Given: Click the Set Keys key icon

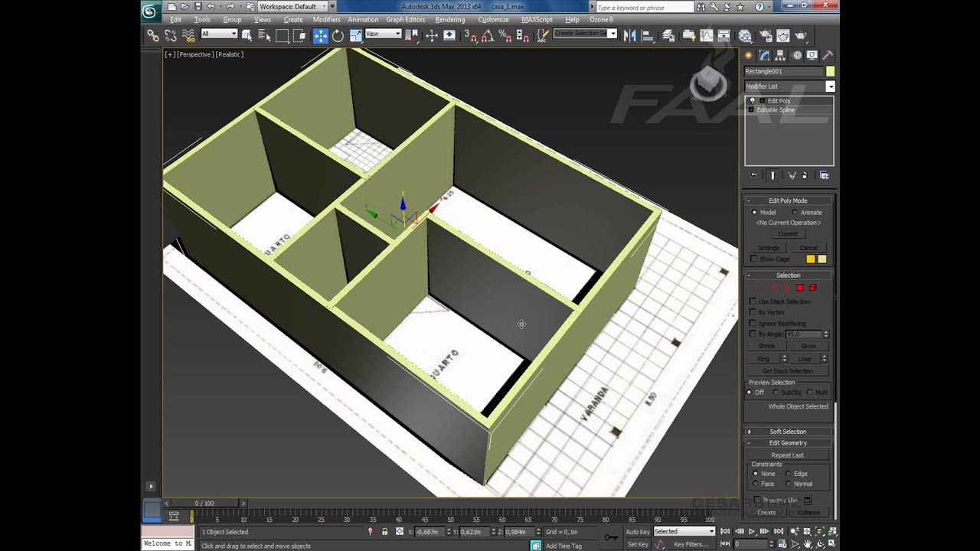Looking at the screenshot, I should [612, 537].
